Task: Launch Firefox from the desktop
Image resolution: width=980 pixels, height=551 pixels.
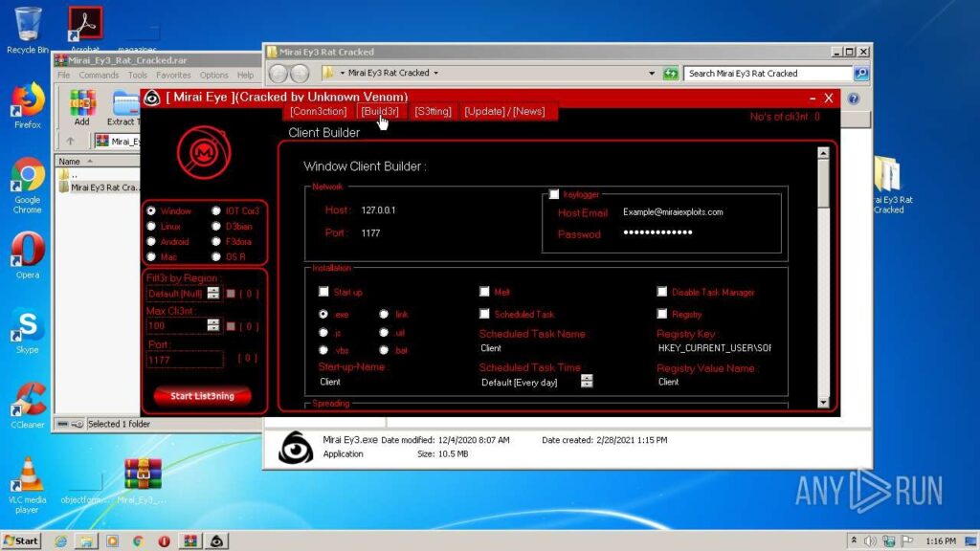Action: click(x=27, y=105)
